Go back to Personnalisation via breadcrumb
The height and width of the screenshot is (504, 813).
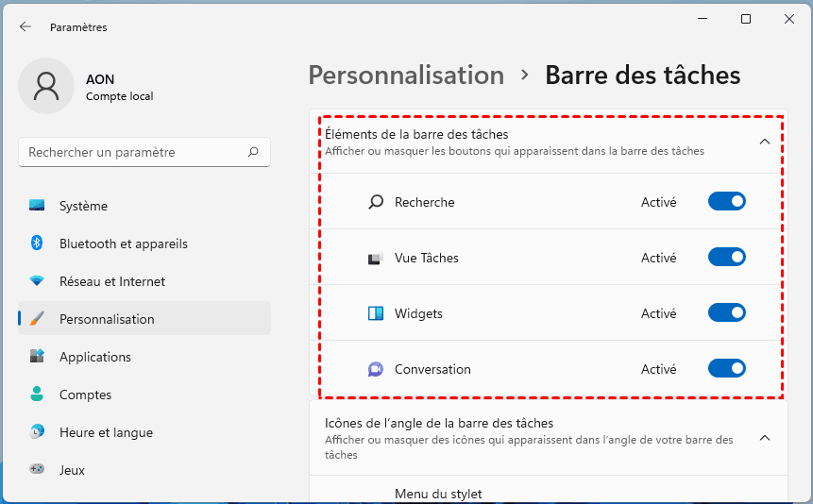pyautogui.click(x=406, y=76)
